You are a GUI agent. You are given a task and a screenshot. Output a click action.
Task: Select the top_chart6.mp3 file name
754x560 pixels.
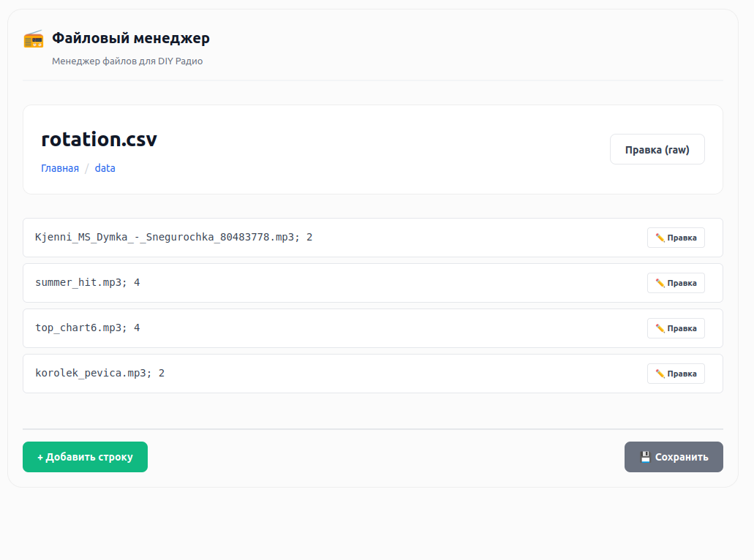tap(78, 328)
